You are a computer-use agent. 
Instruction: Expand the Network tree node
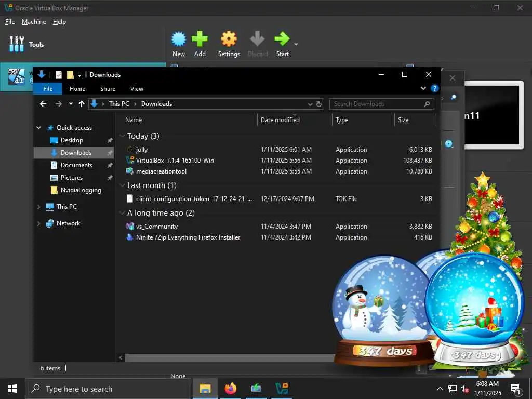click(38, 223)
